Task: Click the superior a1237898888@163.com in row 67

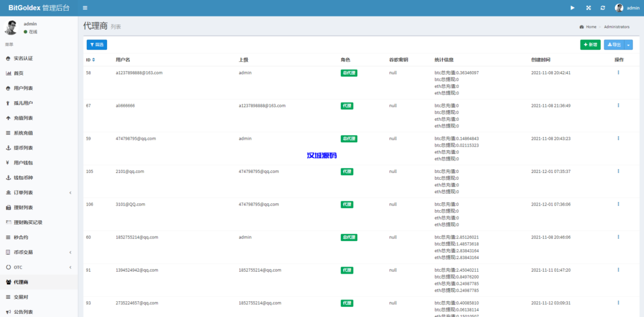Action: click(x=262, y=106)
